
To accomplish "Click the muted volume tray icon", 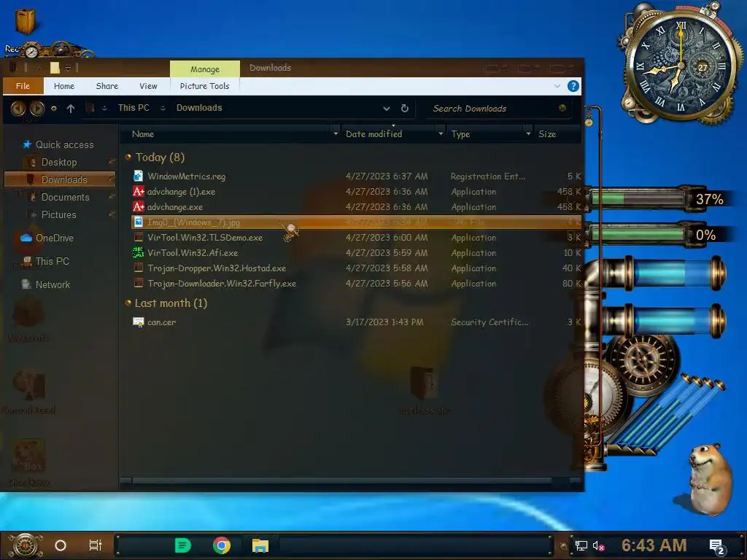I will pyautogui.click(x=598, y=545).
